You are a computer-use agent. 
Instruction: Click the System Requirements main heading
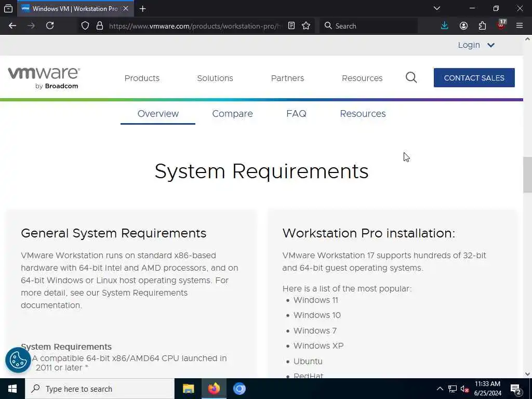tap(261, 171)
